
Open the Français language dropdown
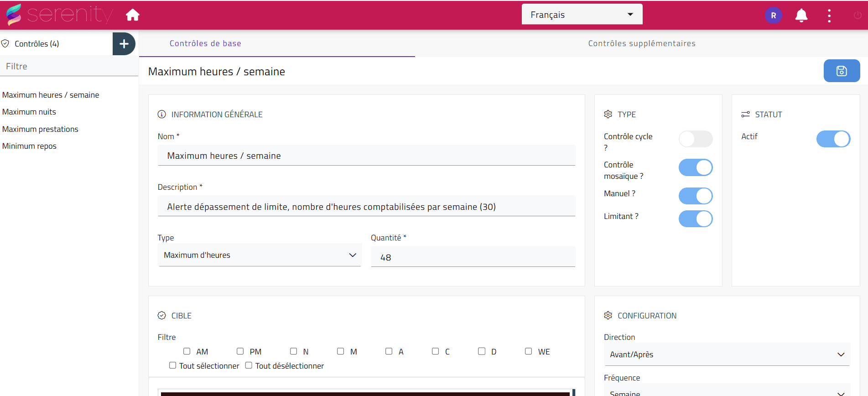pos(582,15)
